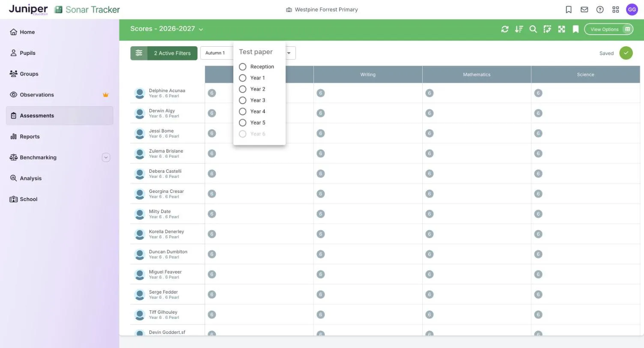644x348 pixels.
Task: Open the GG user avatar
Action: [632, 9]
